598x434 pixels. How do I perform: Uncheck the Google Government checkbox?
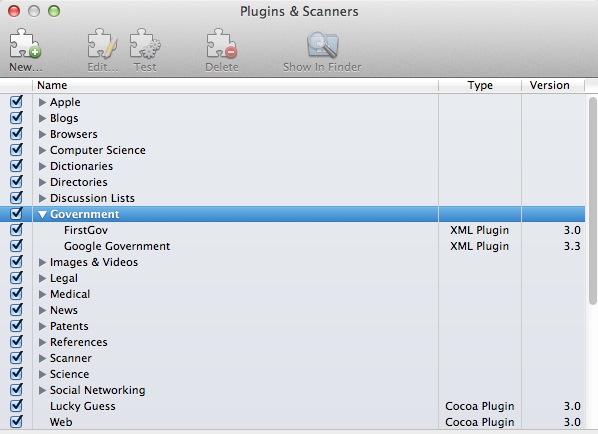point(16,246)
